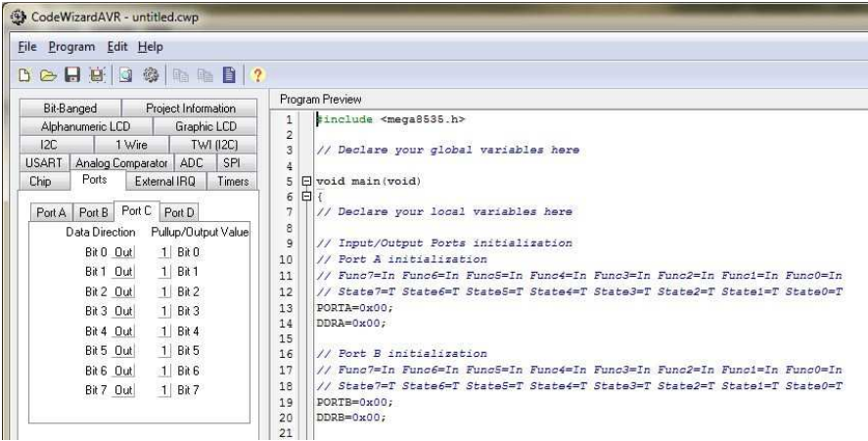Click the #include <mega8535.h> code line
Image resolution: width=868 pixels, height=441 pixels.
390,119
